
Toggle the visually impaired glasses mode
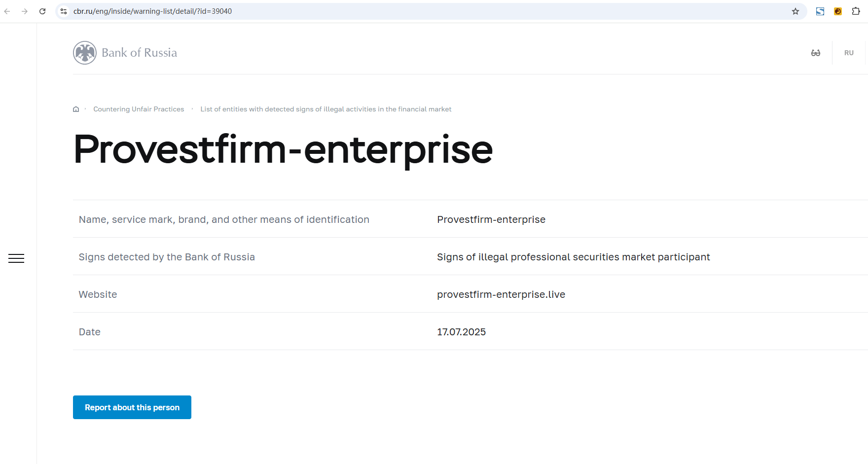coord(816,53)
